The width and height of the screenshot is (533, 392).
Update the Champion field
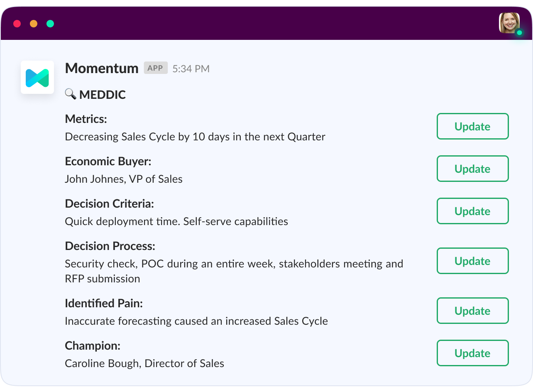click(x=472, y=353)
